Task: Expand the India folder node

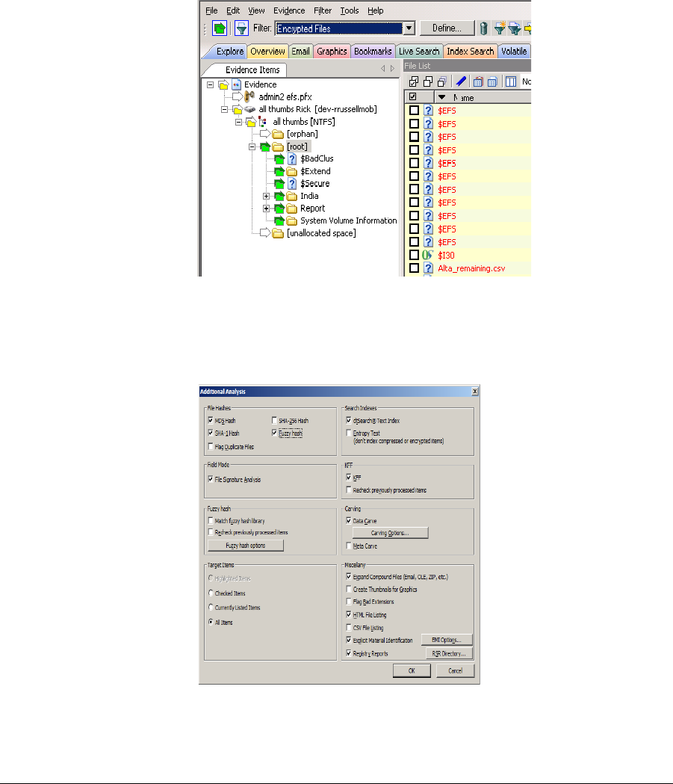Action: [x=267, y=196]
